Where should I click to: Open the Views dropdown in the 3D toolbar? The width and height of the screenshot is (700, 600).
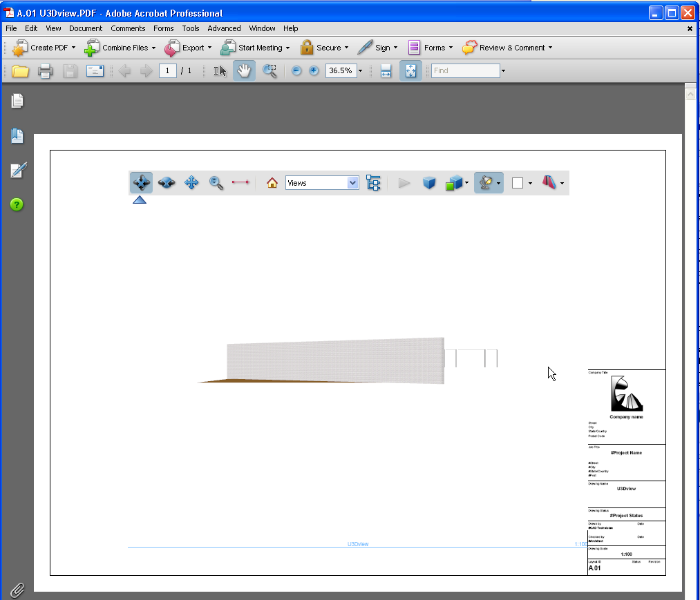coord(352,182)
